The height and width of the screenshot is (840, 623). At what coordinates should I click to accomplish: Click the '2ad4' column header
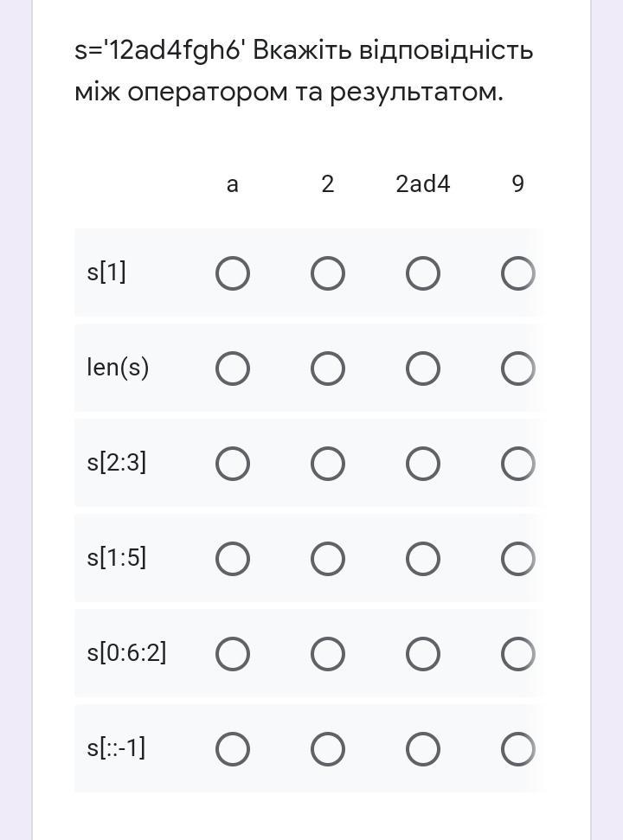point(422,183)
